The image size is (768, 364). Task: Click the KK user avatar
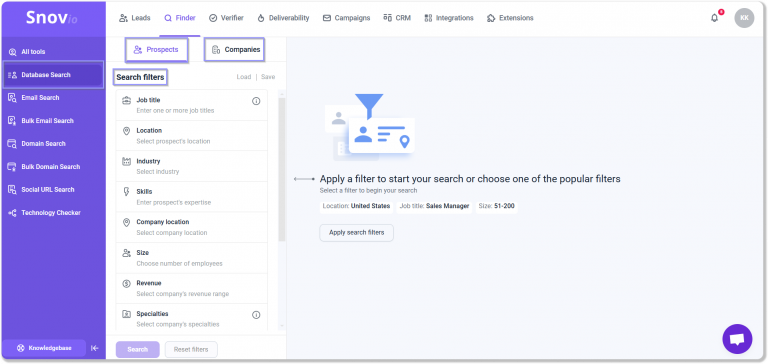(744, 18)
